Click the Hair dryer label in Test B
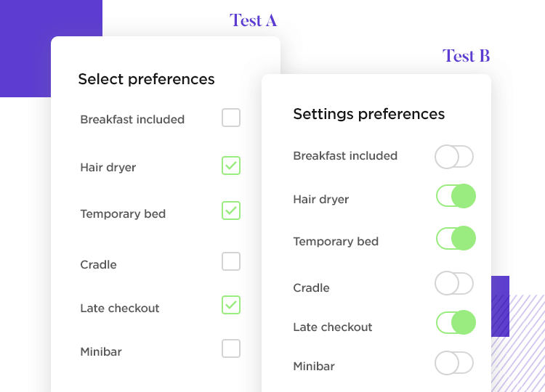This screenshot has height=392, width=545. (x=321, y=200)
